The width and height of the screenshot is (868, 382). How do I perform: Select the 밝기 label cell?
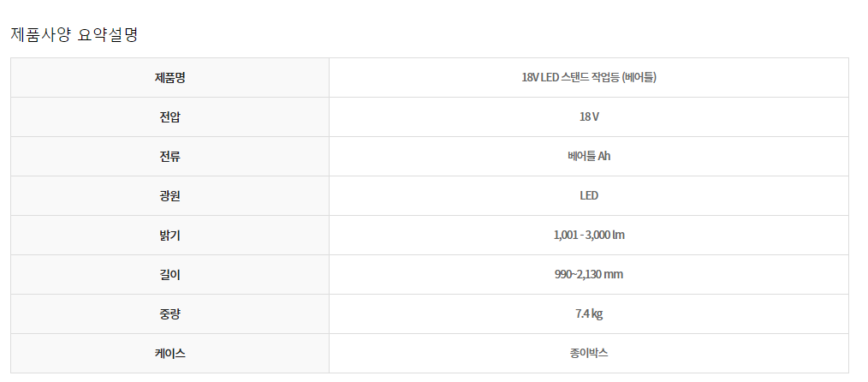(170, 236)
